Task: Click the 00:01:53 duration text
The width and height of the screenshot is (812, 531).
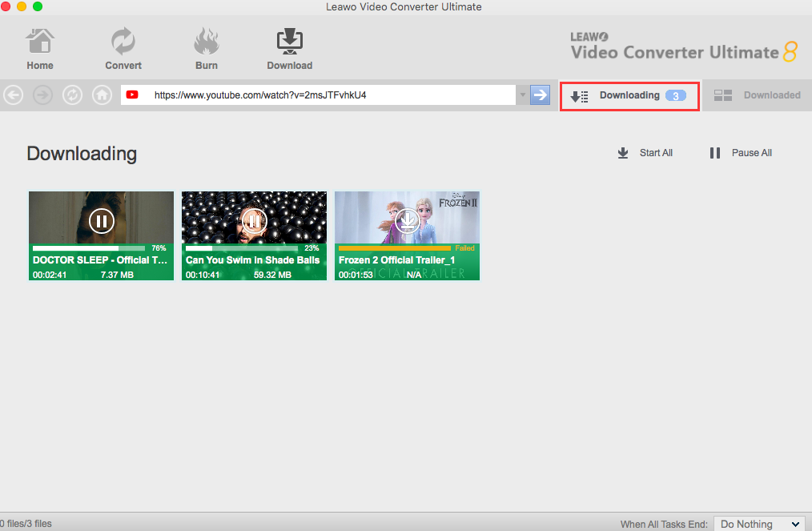Action: [x=356, y=275]
